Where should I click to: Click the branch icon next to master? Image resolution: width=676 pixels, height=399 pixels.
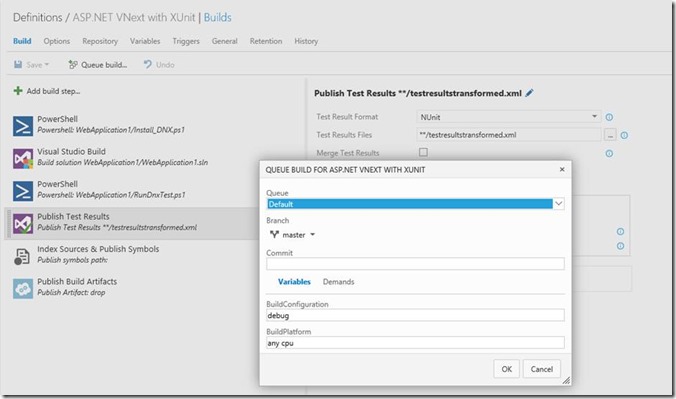[x=274, y=235]
